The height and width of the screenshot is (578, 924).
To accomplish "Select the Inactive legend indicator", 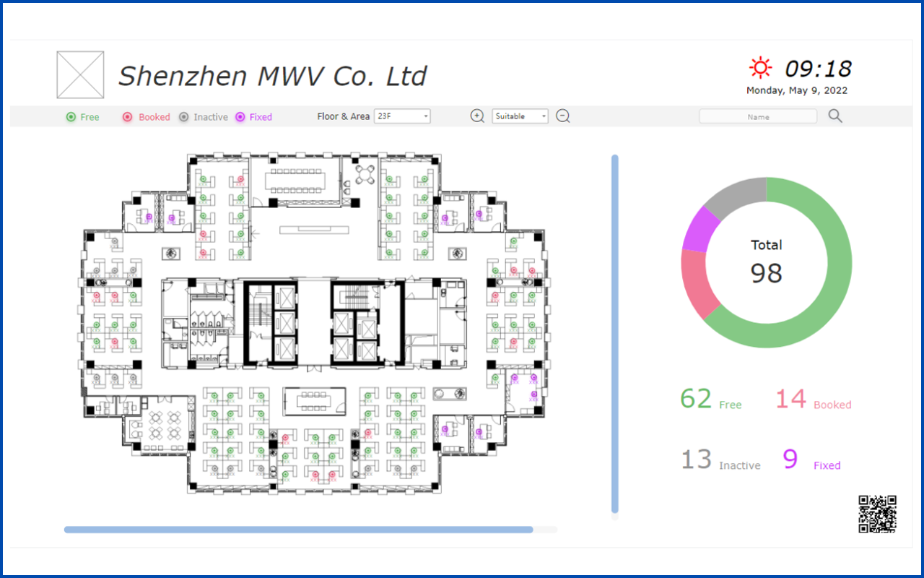I will point(183,117).
